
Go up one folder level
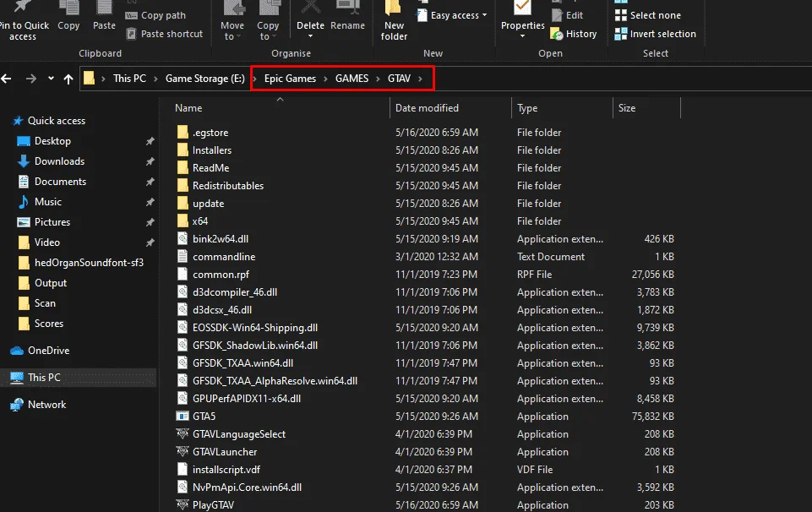pos(68,79)
